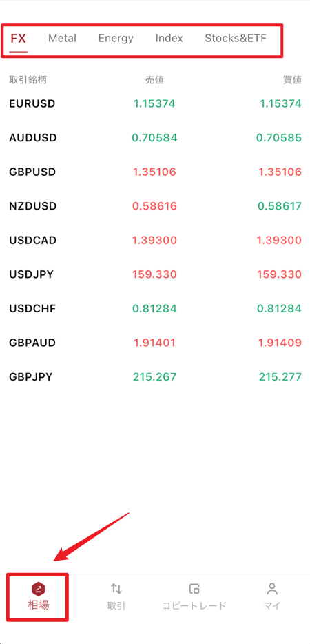
Task: Open the EURUSD symbol row
Action: 155,103
